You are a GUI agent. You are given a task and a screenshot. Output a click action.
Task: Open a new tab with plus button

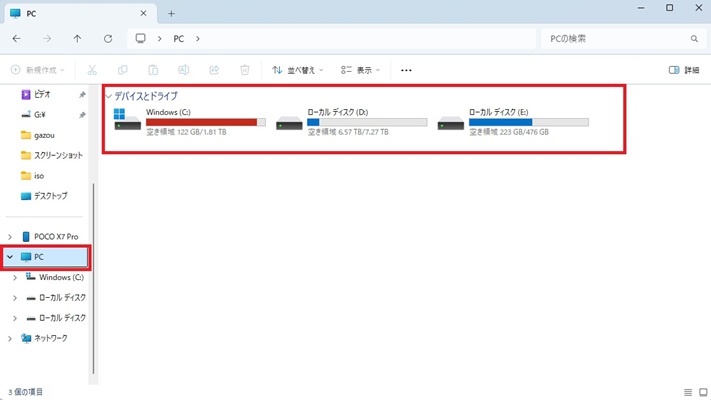[x=171, y=14]
